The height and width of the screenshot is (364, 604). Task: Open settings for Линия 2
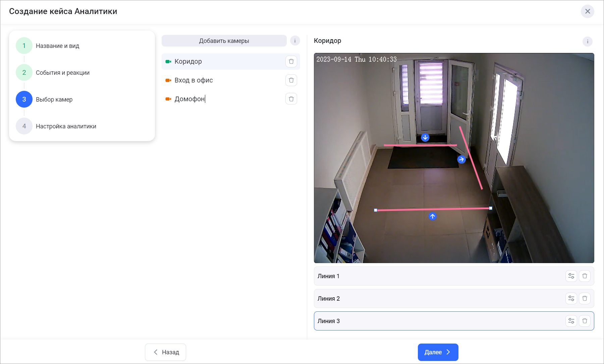[x=571, y=298]
